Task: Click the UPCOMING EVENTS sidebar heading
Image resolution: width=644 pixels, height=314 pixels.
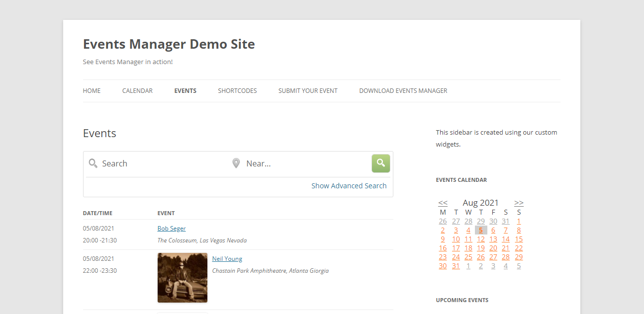Action: [462, 300]
